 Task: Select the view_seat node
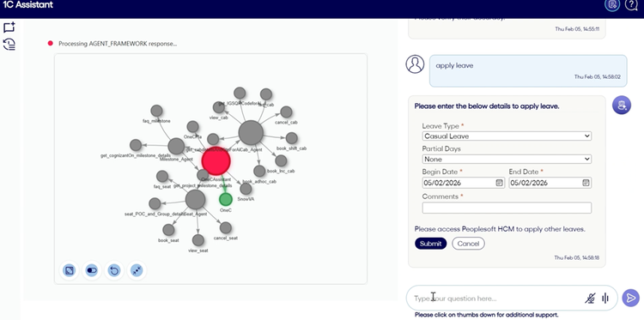[x=198, y=240]
